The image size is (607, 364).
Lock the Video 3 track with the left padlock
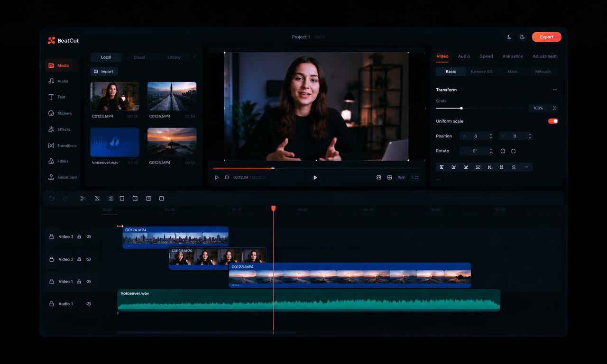(x=52, y=237)
